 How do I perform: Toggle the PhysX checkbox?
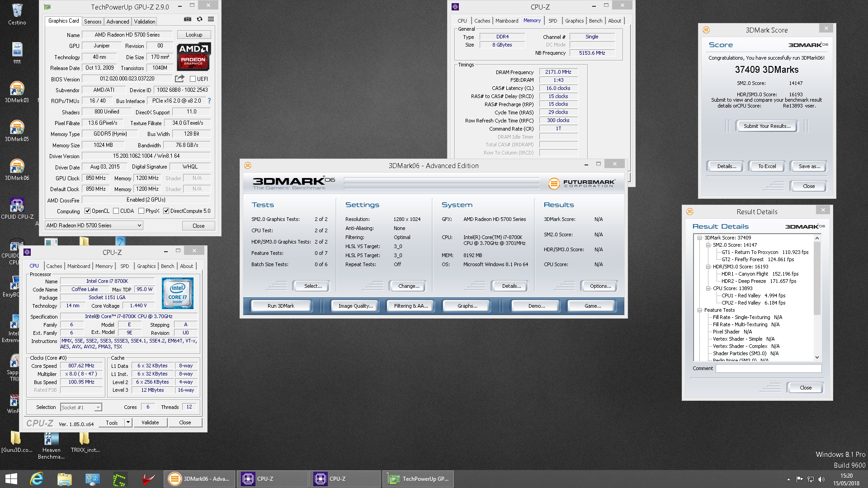coord(141,211)
